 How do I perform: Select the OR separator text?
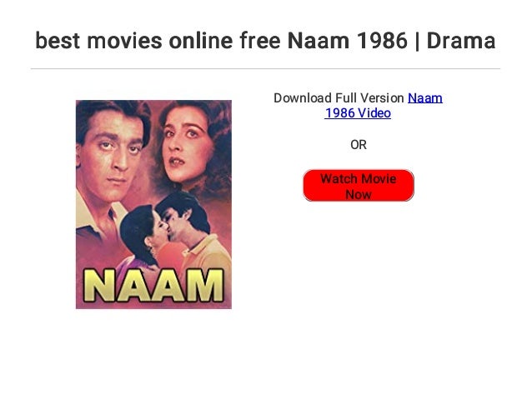359,145
